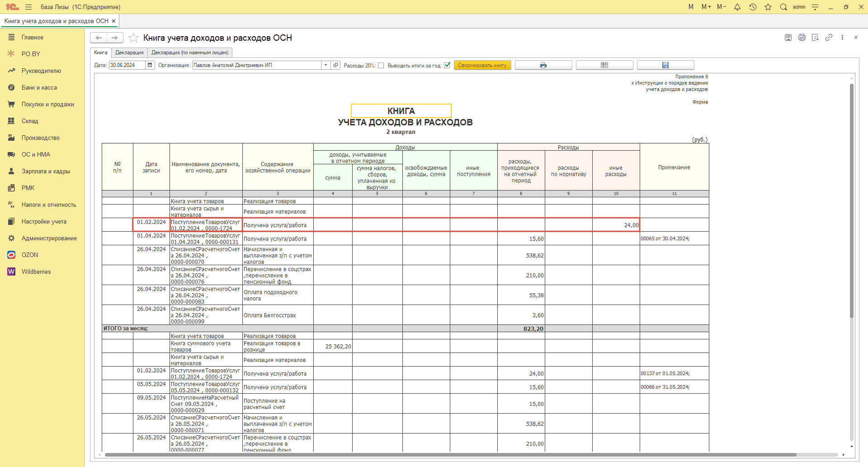
Task: Expand the Организация dropdown list
Action: pyautogui.click(x=325, y=65)
